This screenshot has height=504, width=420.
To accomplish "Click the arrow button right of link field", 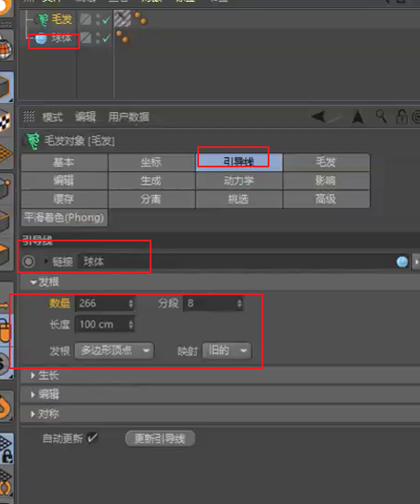I will click(416, 262).
